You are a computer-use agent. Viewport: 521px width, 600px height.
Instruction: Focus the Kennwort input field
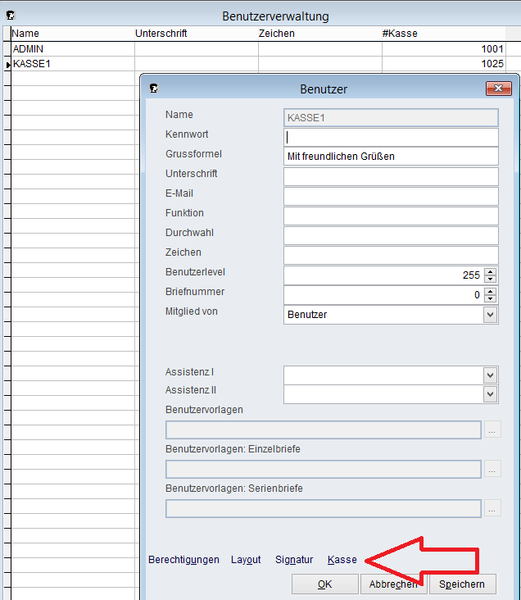click(391, 137)
